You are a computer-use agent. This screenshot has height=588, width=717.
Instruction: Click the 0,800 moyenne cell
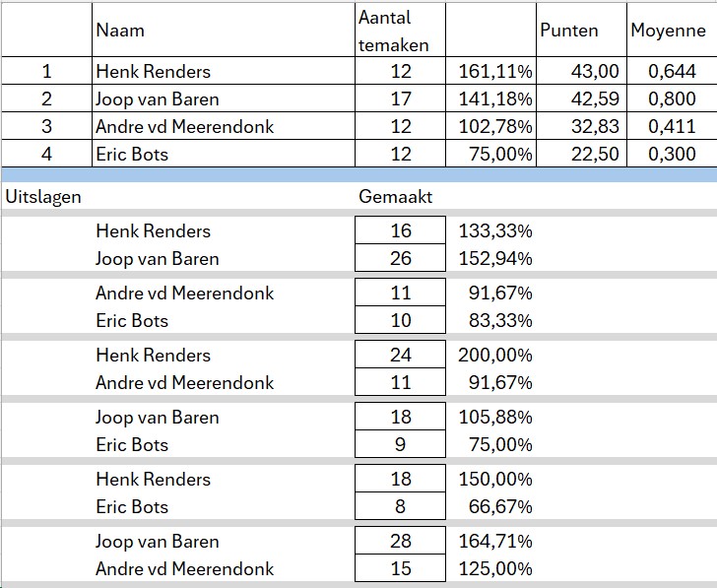pyautogui.click(x=673, y=98)
